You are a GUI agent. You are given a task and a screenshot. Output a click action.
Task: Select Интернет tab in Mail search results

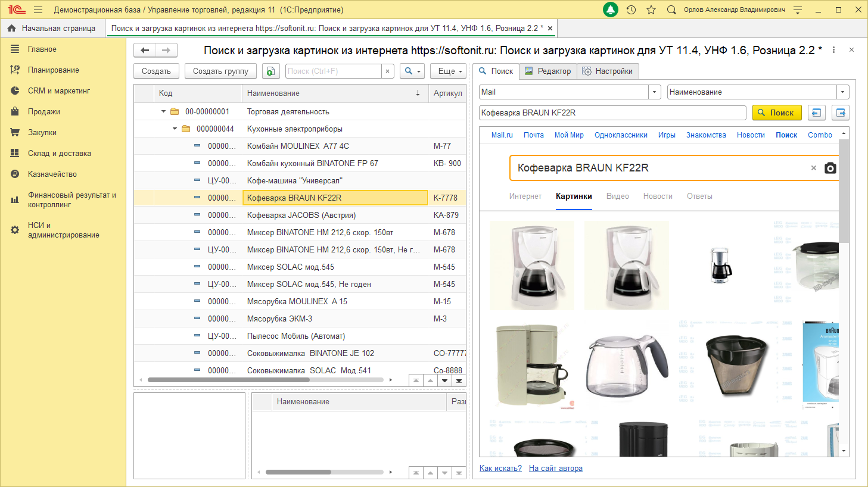[525, 196]
